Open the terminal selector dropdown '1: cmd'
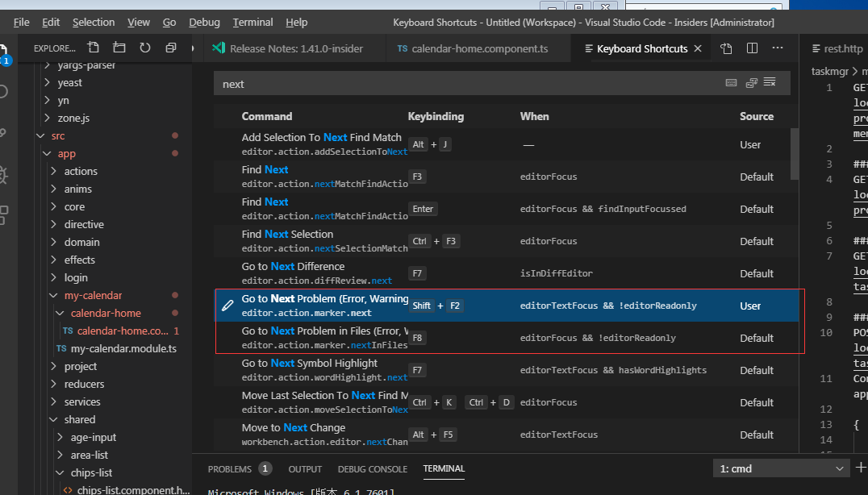The image size is (868, 495). click(781, 468)
